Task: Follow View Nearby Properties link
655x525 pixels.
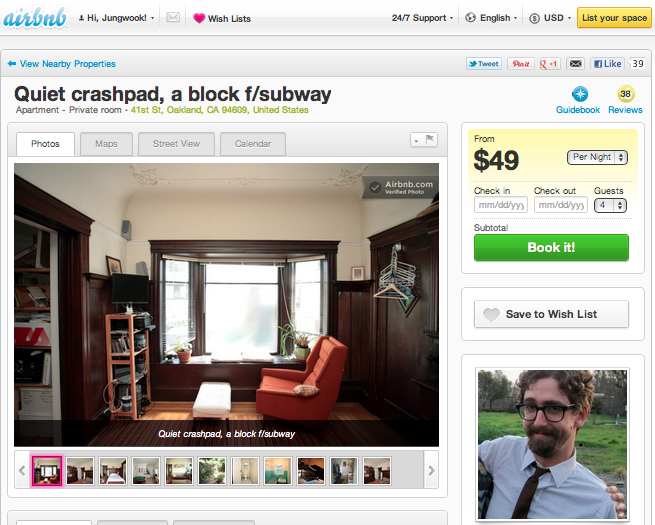Action: coord(61,64)
